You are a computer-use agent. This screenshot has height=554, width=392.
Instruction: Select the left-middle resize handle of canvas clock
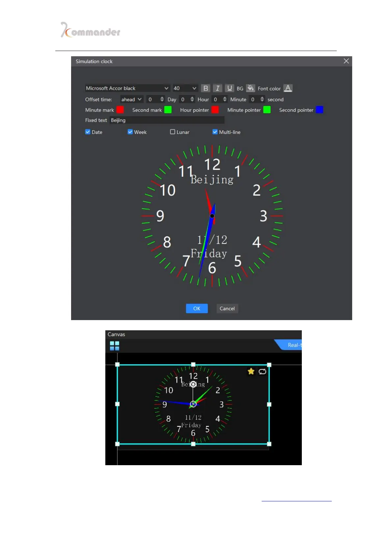coord(118,404)
